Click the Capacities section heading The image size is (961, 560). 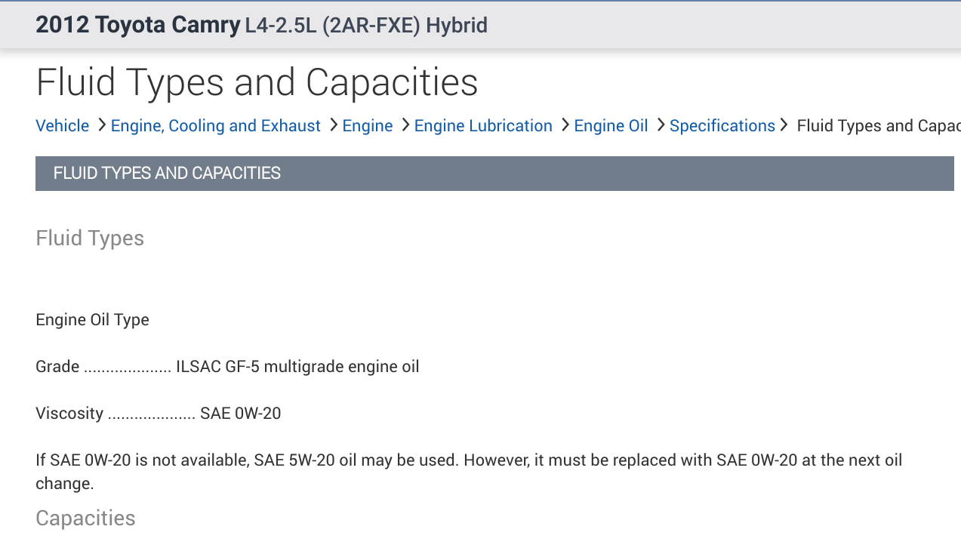85,518
